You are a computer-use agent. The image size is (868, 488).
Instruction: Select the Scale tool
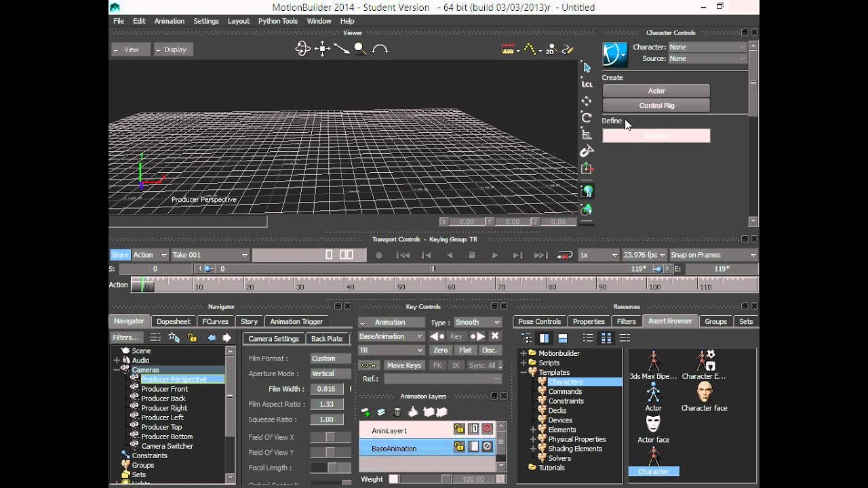point(587,135)
